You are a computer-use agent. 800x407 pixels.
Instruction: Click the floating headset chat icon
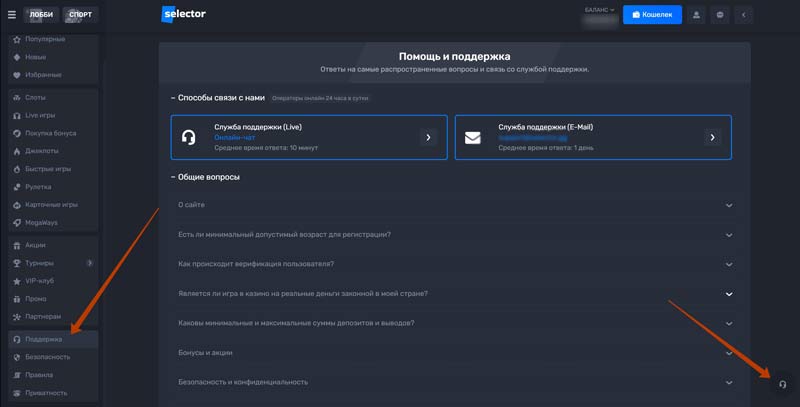pos(782,385)
